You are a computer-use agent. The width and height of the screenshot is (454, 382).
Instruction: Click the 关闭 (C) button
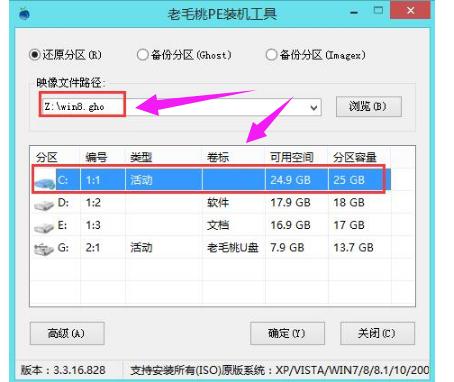[377, 333]
